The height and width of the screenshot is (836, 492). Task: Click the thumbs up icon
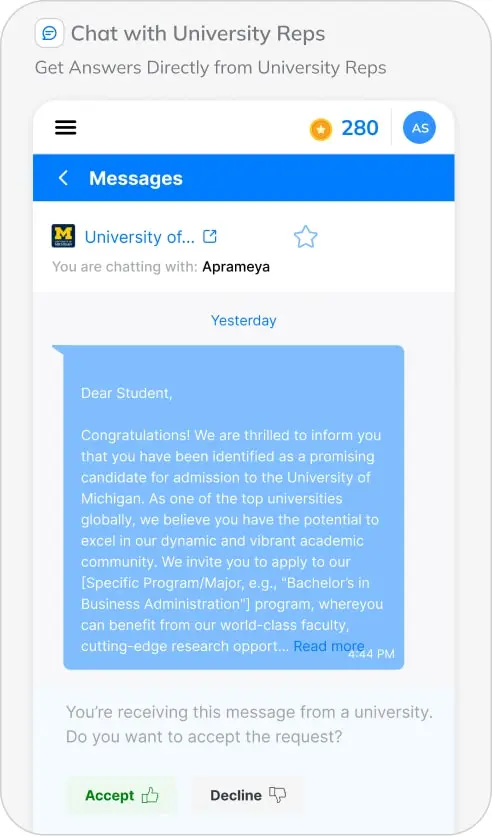pos(150,795)
